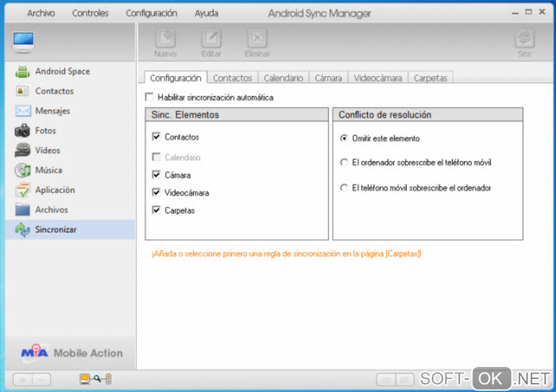Screen dimensions: 556x392
Task: Select Sincronizar in the sidebar
Action: click(70, 229)
